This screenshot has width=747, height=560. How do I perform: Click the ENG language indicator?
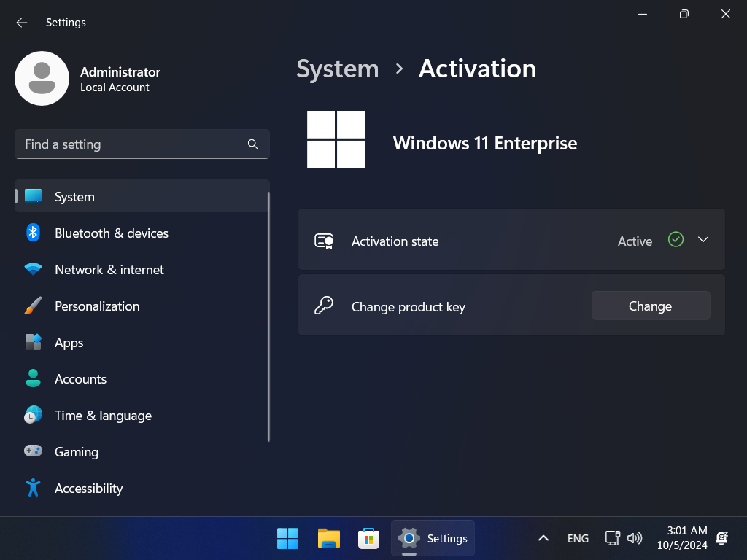tap(578, 539)
